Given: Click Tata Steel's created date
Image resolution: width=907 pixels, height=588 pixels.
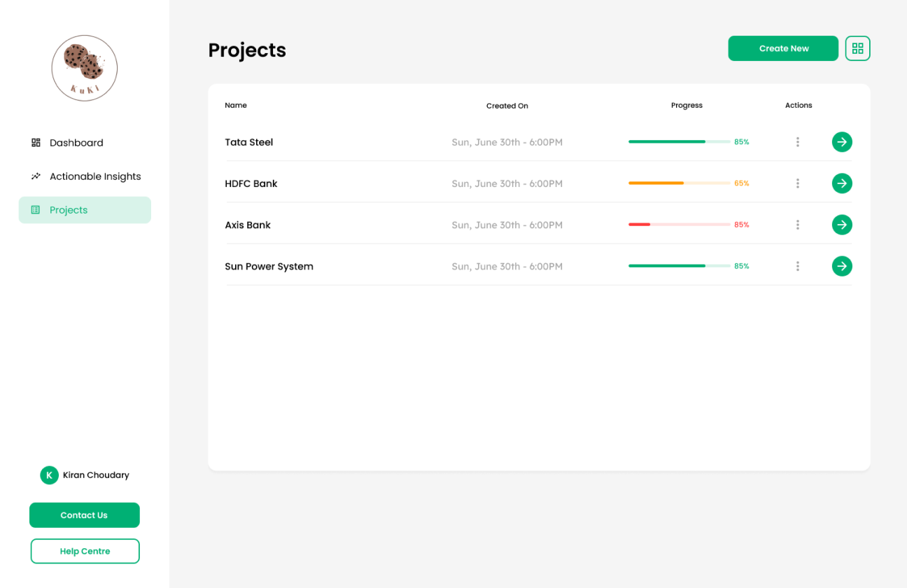Looking at the screenshot, I should [x=507, y=142].
